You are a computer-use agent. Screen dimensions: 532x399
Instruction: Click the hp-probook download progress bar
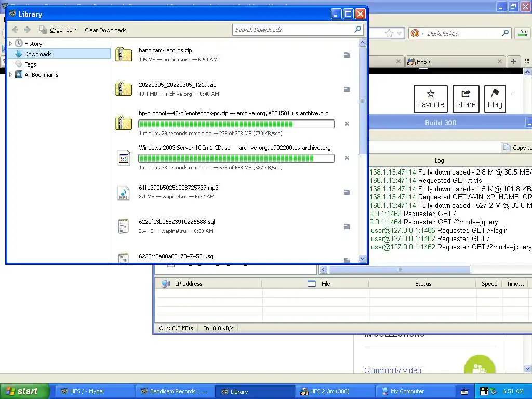tap(236, 124)
